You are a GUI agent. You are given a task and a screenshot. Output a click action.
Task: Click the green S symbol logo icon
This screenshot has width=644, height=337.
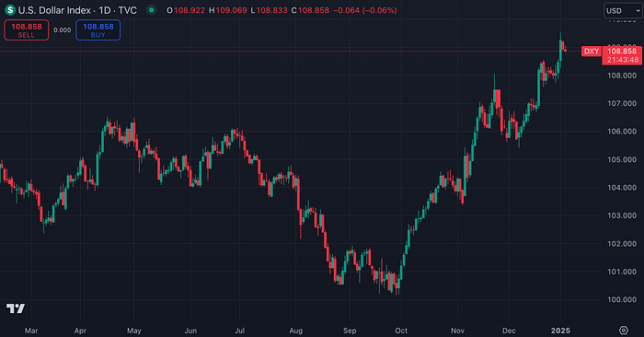point(10,10)
